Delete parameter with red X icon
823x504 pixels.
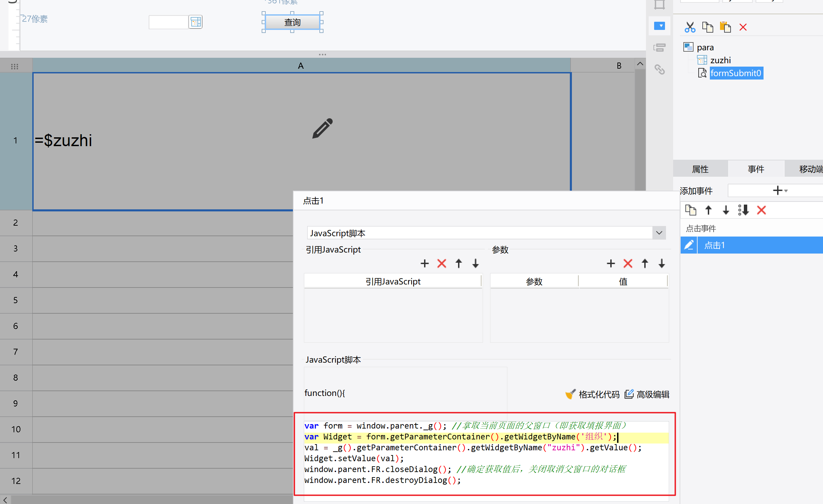tap(628, 263)
